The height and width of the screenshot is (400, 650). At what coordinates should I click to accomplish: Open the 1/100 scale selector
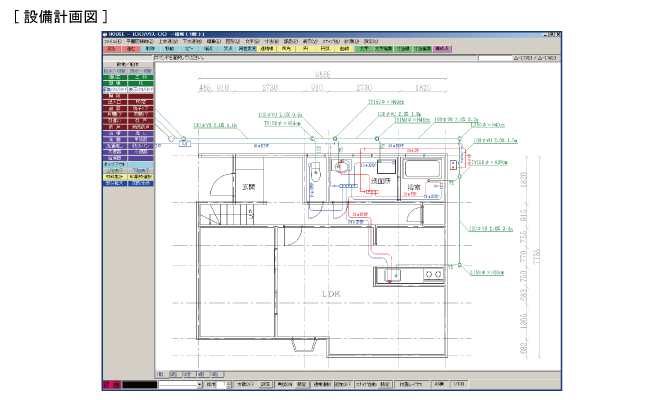(x=458, y=384)
